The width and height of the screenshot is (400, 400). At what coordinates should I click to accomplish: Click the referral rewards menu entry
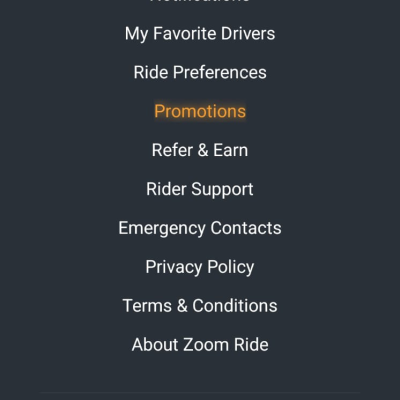tap(200, 150)
